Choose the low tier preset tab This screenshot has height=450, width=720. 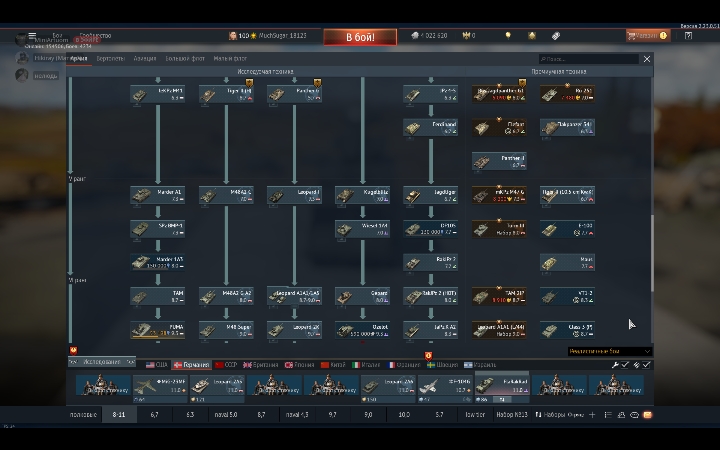point(475,415)
